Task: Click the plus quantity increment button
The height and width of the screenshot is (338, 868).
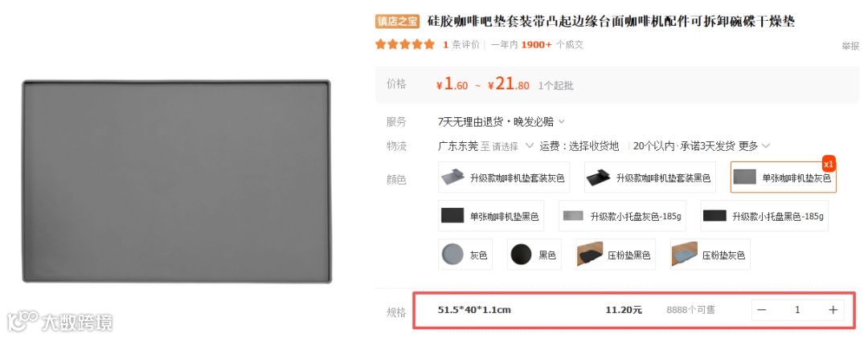Action: click(833, 310)
